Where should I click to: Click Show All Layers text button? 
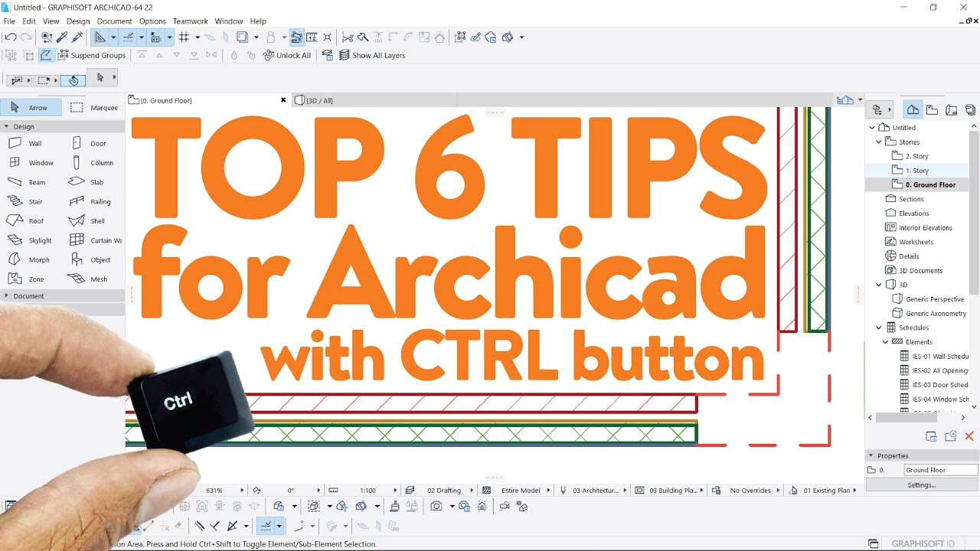[x=379, y=55]
